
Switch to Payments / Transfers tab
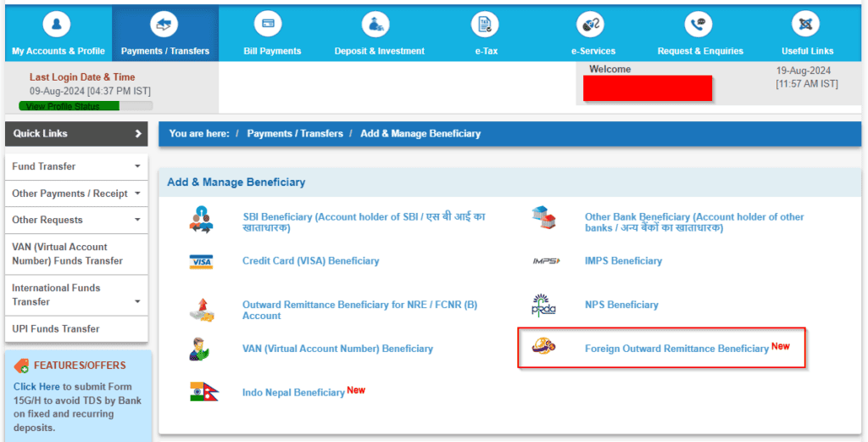point(165,33)
